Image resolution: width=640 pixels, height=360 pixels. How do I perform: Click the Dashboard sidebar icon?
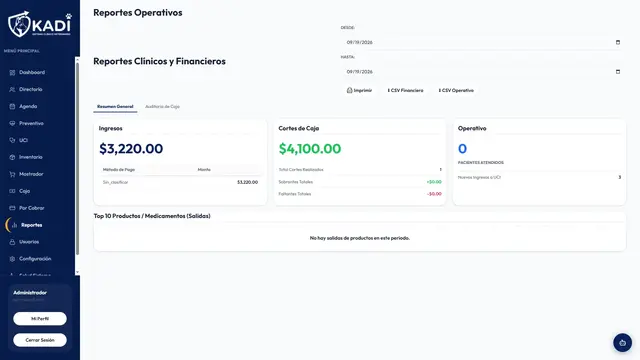tap(12, 73)
